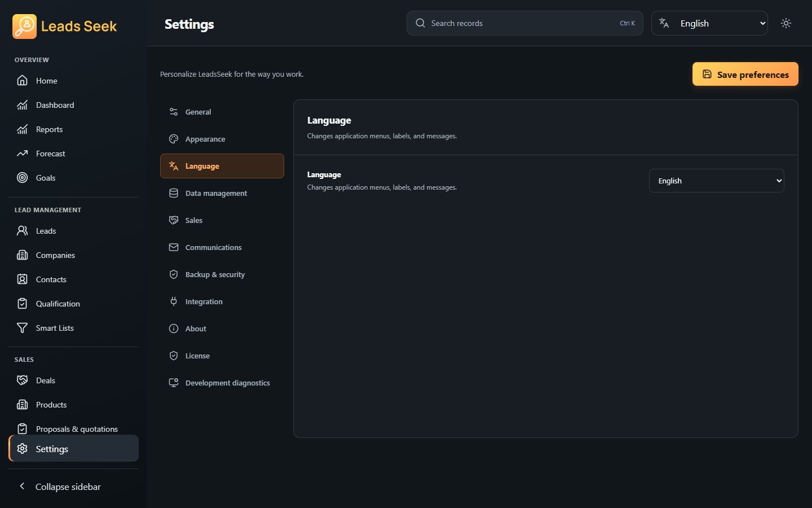Click the Leads Seek brand name

coord(79,26)
